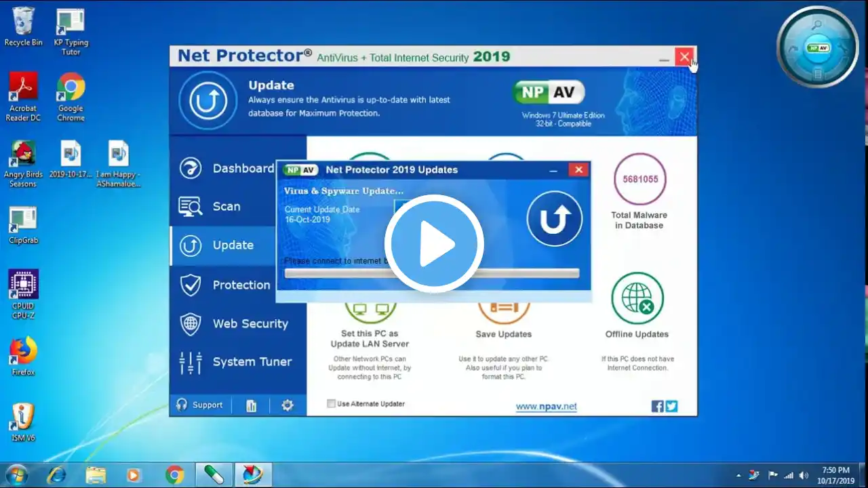Click the 'Virus & Spyware Update...' heading
Viewport: 868px width, 488px height.
pos(343,191)
